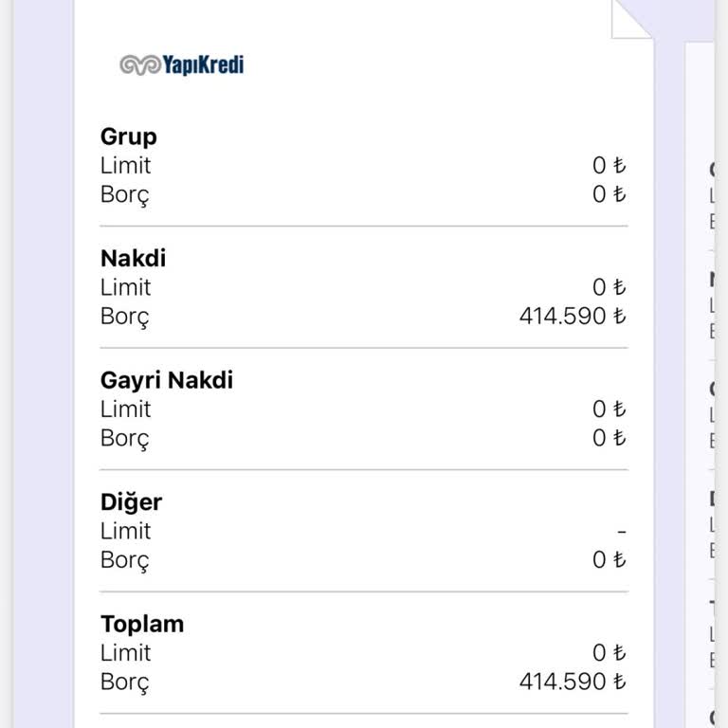Open the next bank card on the right edge
Image resolution: width=728 pixels, height=728 pixels.
(711, 379)
